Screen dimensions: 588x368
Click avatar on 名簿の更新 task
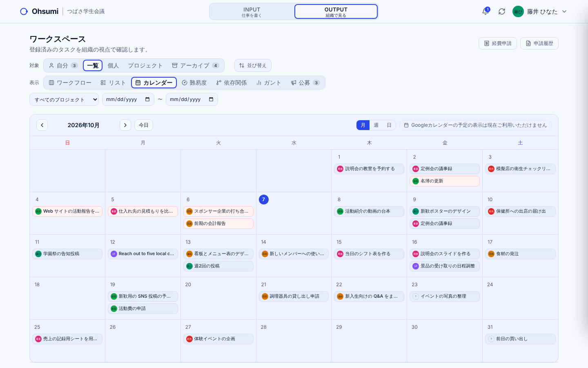point(416,181)
